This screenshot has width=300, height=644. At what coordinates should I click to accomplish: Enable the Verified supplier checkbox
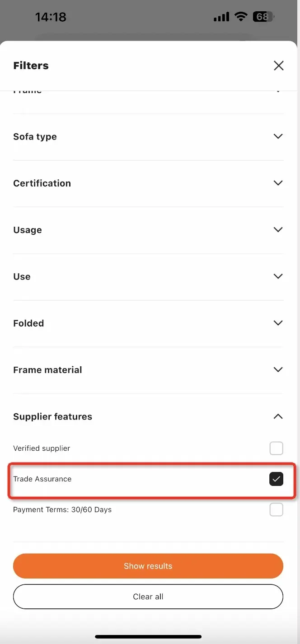[x=276, y=448]
